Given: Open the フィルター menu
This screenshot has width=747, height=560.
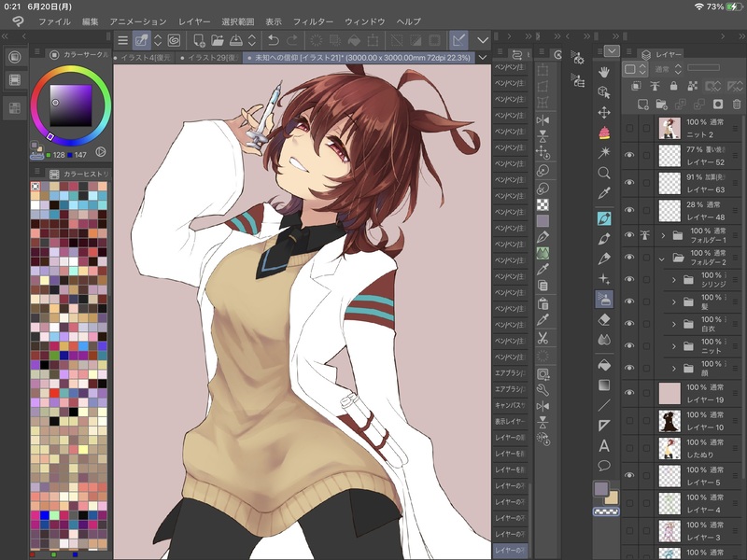Looking at the screenshot, I should click(x=313, y=21).
